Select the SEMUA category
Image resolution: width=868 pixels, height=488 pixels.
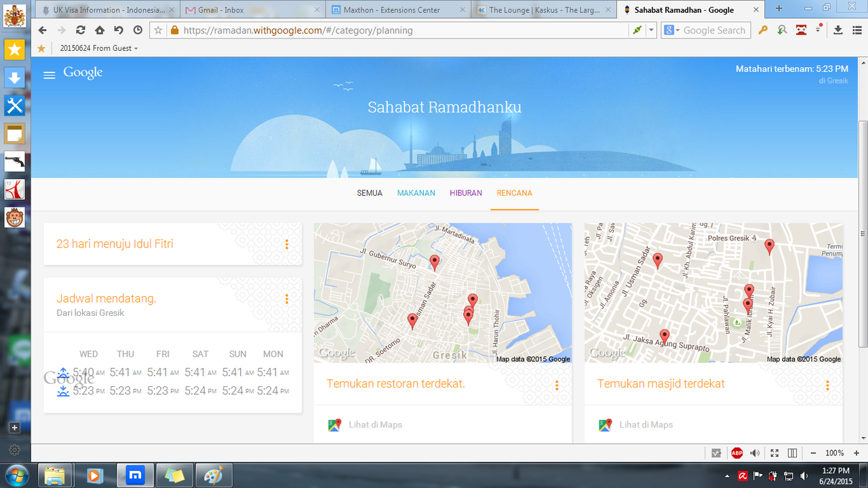(x=370, y=193)
